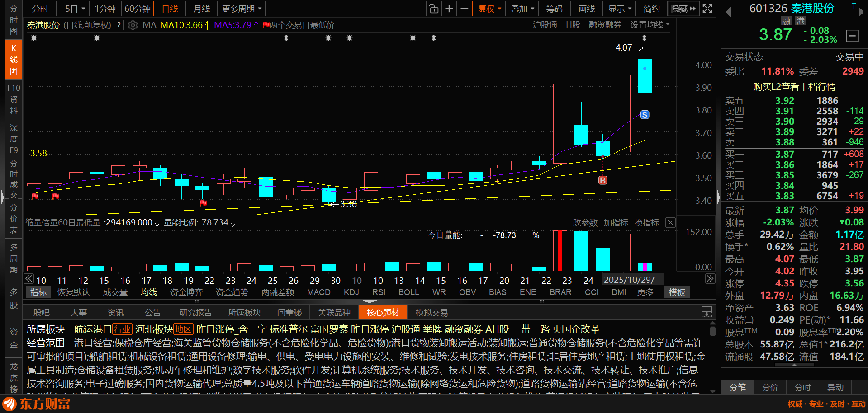The height and width of the screenshot is (413, 868).
Task: Open the MA settings gear icon
Action: 133,25
